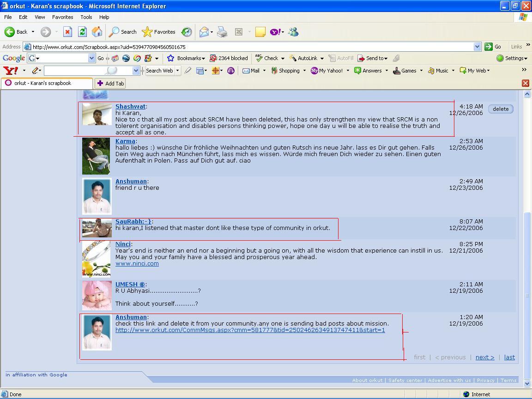The image size is (532, 399).
Task: Open the www.ninci.com link
Action: click(x=137, y=264)
